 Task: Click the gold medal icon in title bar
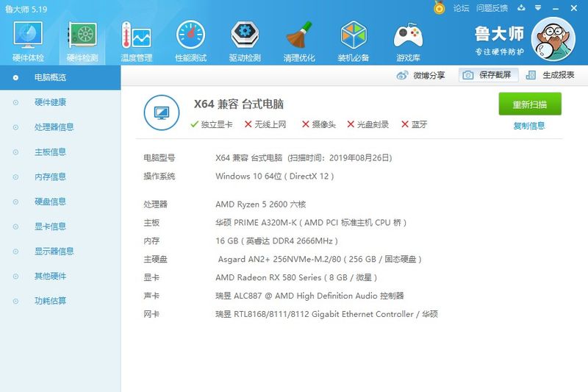point(440,7)
